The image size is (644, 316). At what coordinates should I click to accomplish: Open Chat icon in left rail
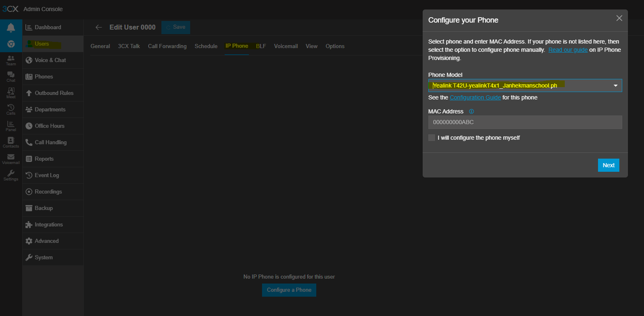pos(11,77)
